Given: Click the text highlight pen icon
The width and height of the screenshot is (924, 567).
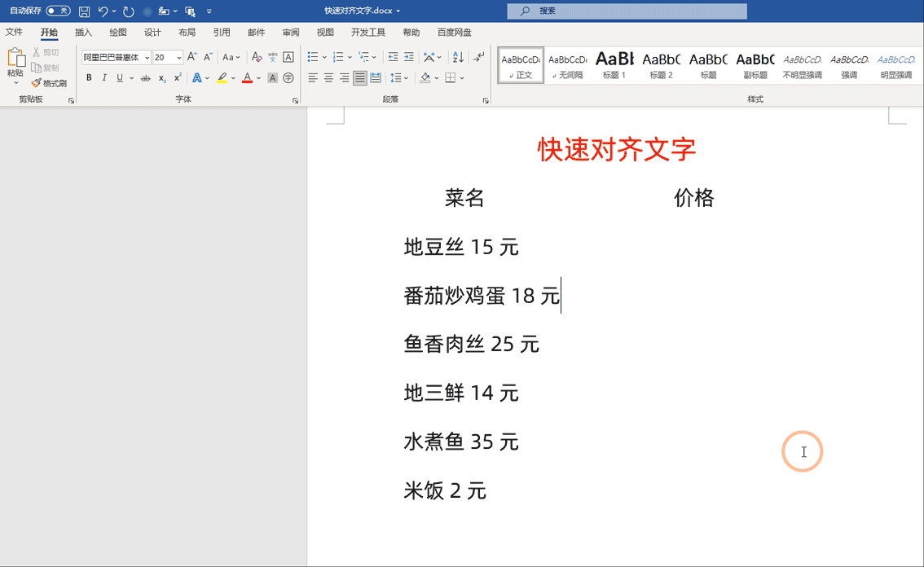Looking at the screenshot, I should 222,78.
